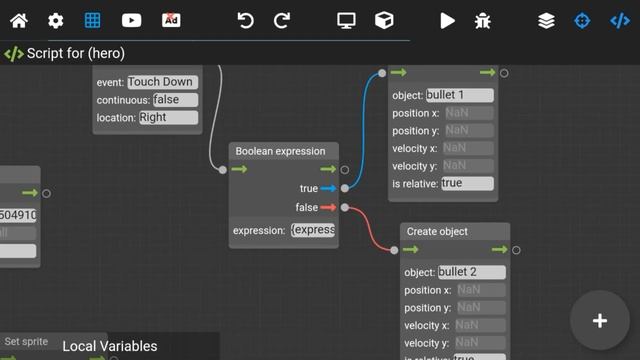Click input port of bullet 2 Create object
Viewport: 640px width, 360px height.
[x=394, y=250]
